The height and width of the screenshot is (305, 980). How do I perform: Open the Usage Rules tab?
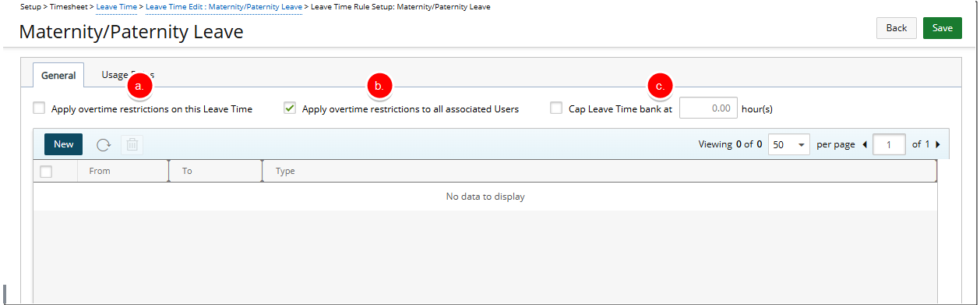pyautogui.click(x=126, y=75)
